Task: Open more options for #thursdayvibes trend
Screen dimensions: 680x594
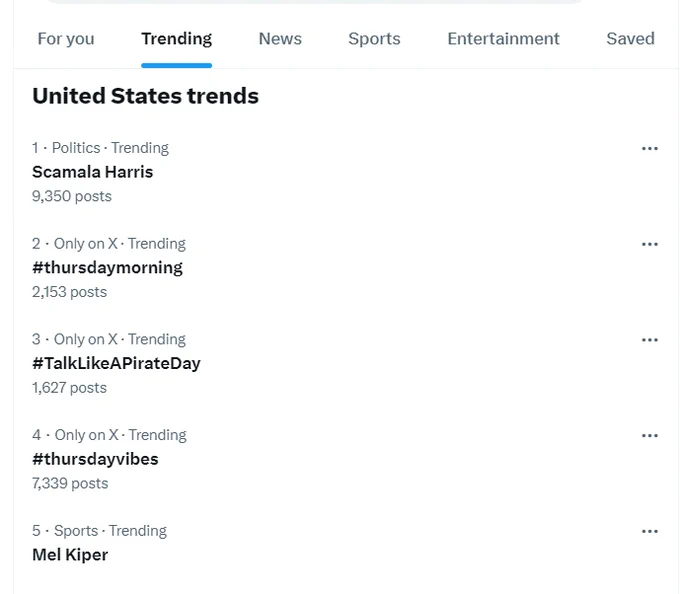Action: pyautogui.click(x=650, y=436)
